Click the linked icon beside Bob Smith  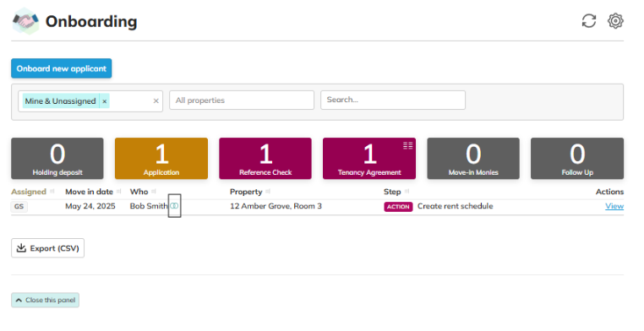tap(174, 206)
